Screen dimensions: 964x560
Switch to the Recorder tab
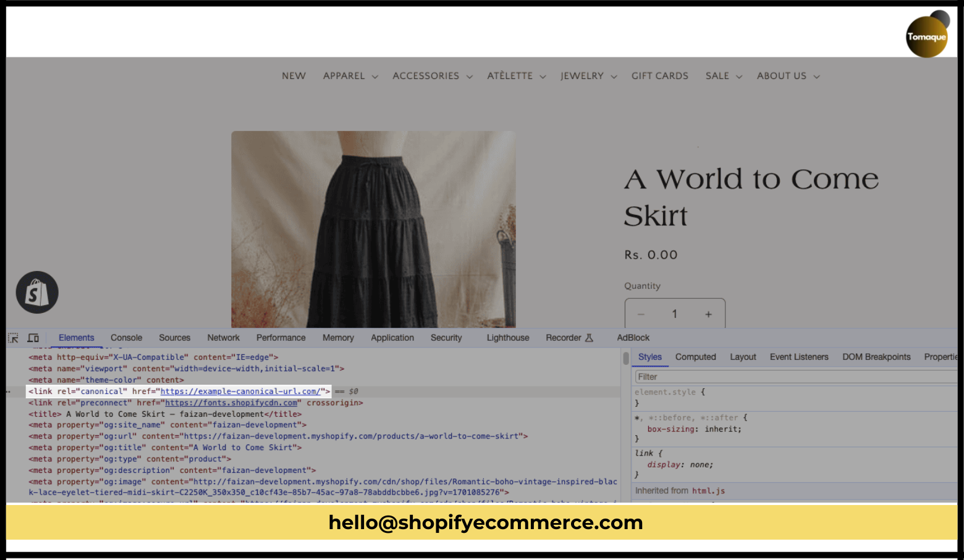pyautogui.click(x=564, y=338)
